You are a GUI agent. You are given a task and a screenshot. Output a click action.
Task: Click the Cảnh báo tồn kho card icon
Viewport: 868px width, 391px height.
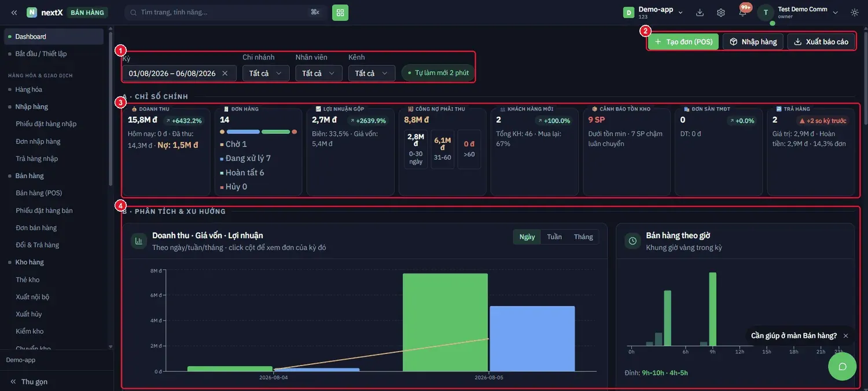594,109
